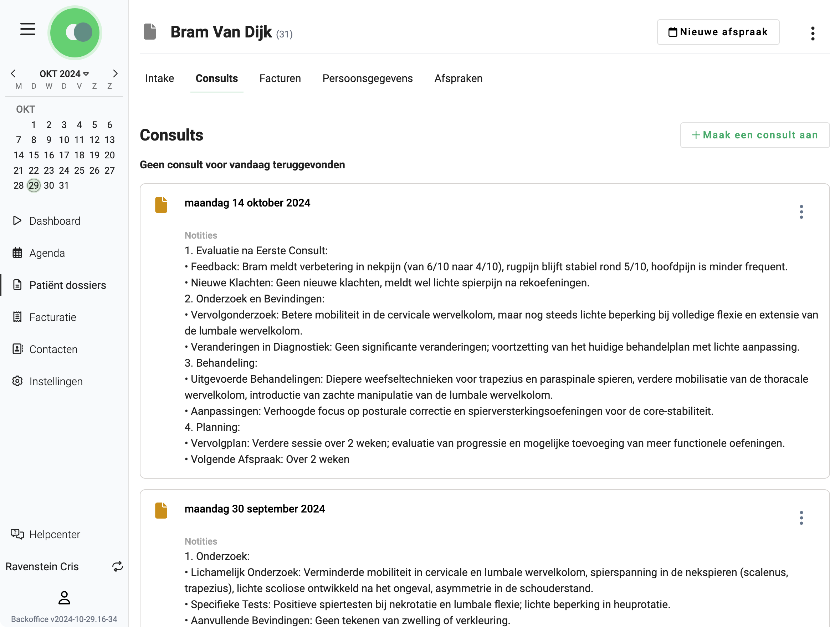The height and width of the screenshot is (627, 840).
Task: Go to the next month with the right chevron
Action: 115,73
